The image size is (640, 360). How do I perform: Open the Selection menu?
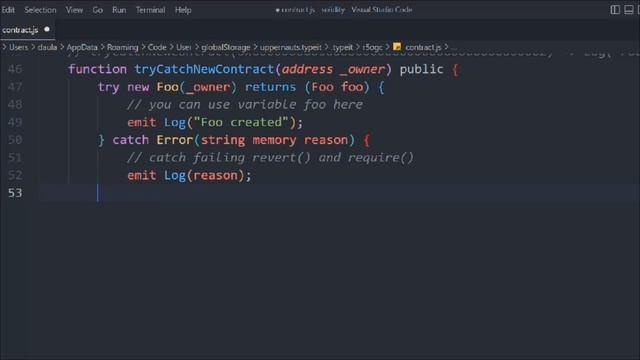[x=40, y=10]
